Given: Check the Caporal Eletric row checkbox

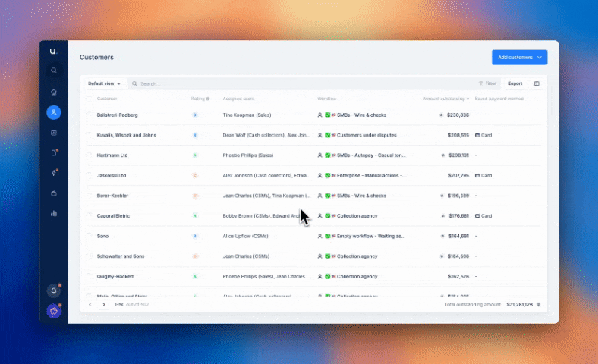Looking at the screenshot, I should [89, 215].
